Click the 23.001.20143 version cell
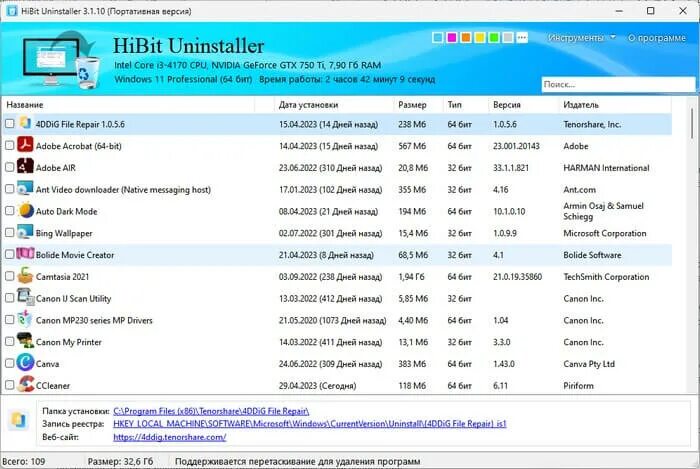This screenshot has height=469, width=700. coord(517,146)
